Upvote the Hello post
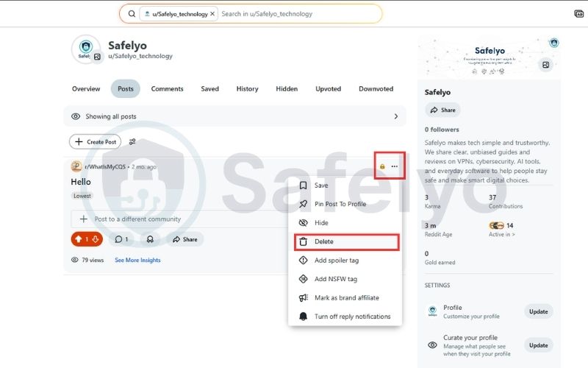The height and width of the screenshot is (368, 588). pyautogui.click(x=79, y=239)
